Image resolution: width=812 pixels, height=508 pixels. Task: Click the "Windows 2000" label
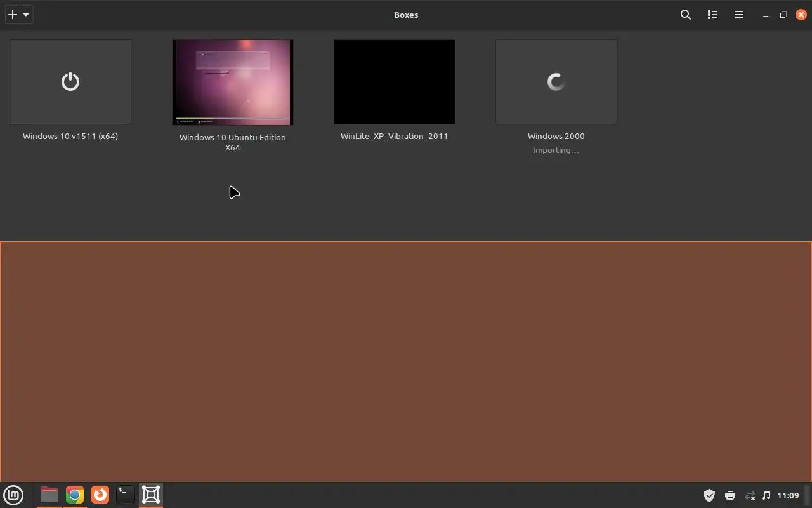(556, 136)
